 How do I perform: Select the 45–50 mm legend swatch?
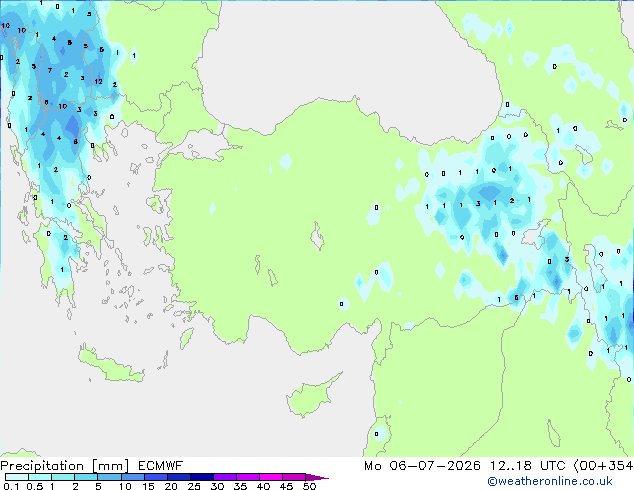pyautogui.click(x=294, y=477)
